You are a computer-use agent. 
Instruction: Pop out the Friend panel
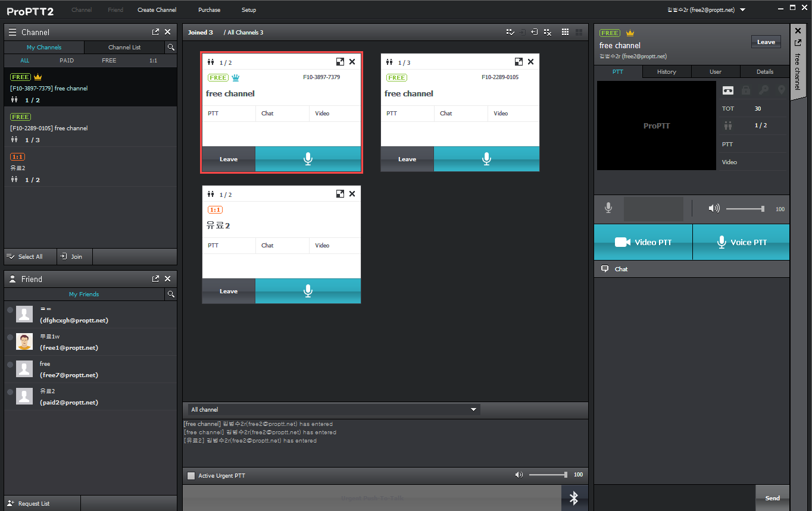point(155,279)
